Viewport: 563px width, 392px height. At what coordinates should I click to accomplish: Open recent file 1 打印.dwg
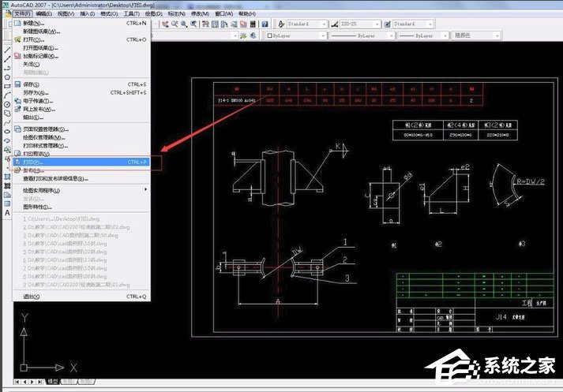pyautogui.click(x=81, y=218)
